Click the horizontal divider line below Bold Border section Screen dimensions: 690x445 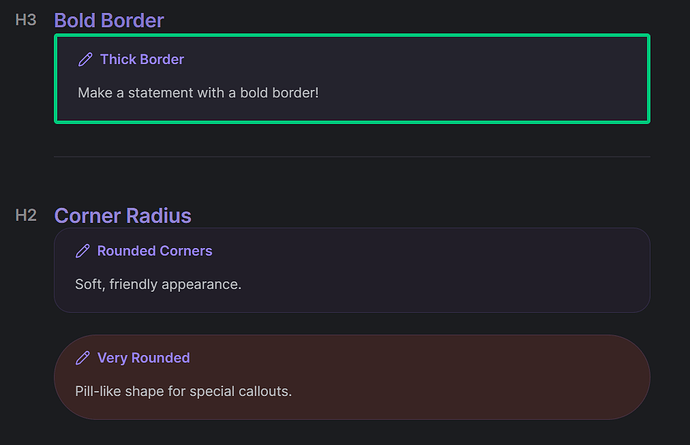tap(352, 157)
